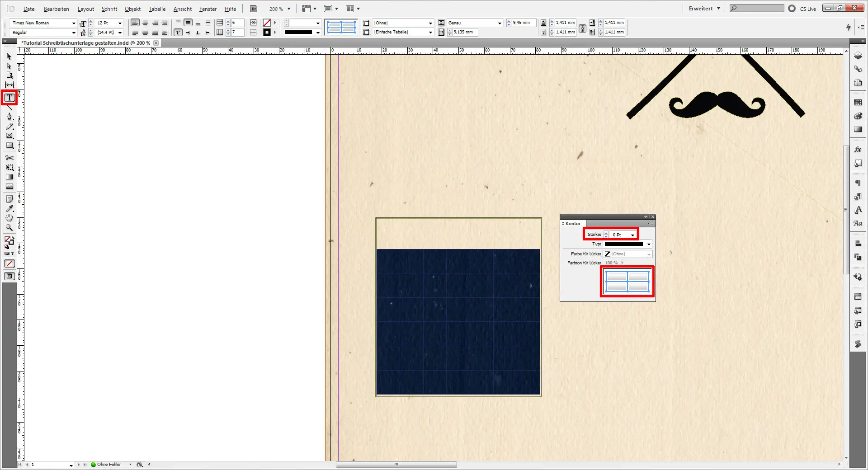Expand the font family dropdown showing Times New Roman
This screenshot has height=470, width=868.
click(x=74, y=23)
